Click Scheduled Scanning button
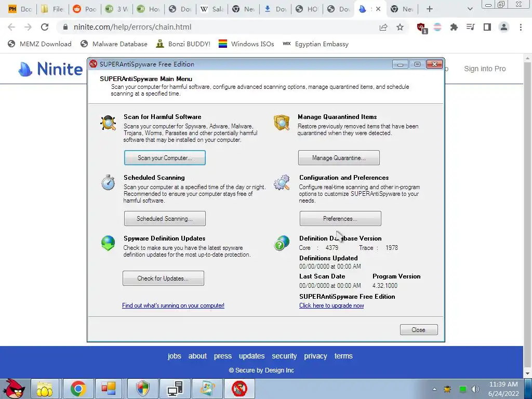 point(165,219)
